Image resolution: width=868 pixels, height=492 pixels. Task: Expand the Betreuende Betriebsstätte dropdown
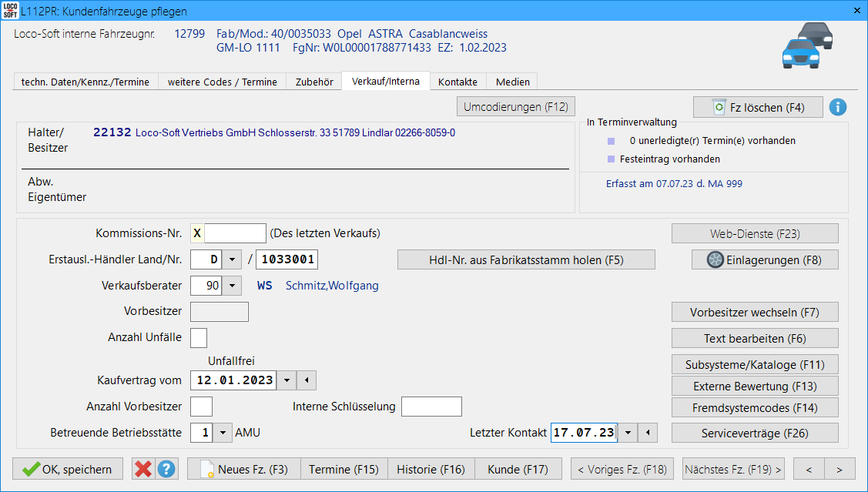click(223, 433)
